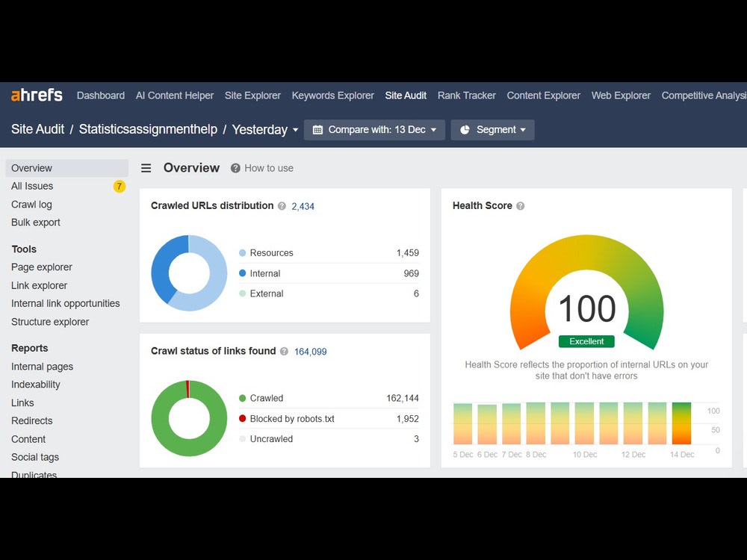This screenshot has width=747, height=560.
Task: Open help icon next to How to use
Action: [x=235, y=168]
